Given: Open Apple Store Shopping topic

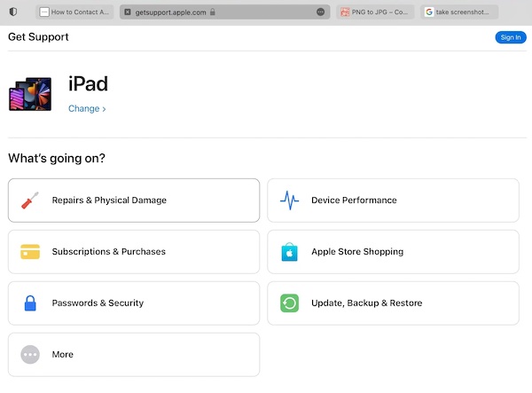Looking at the screenshot, I should (x=393, y=252).
